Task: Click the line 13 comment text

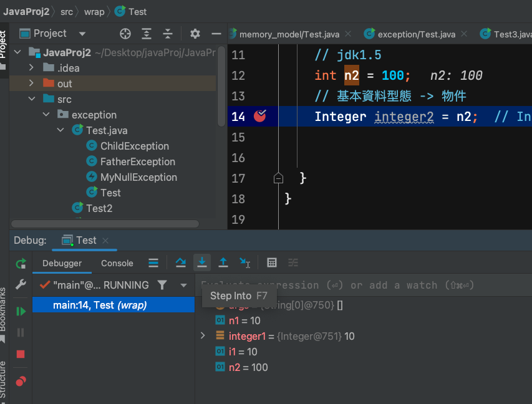Action: 390,96
